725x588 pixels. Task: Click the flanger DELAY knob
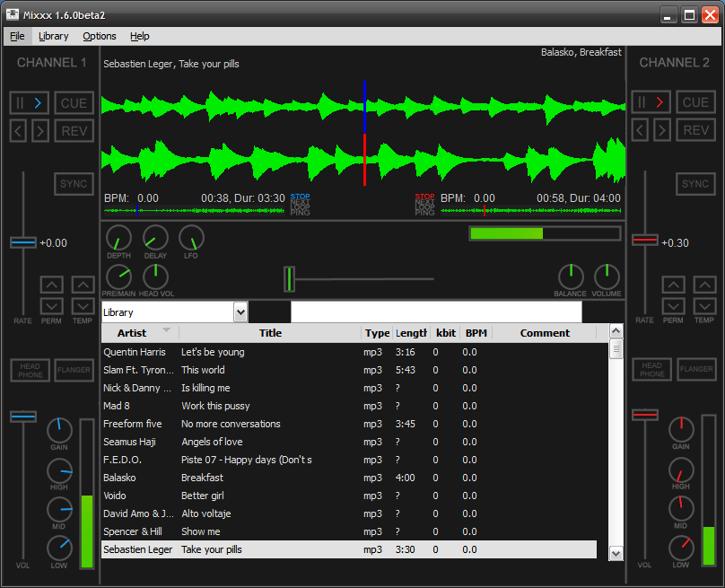155,238
